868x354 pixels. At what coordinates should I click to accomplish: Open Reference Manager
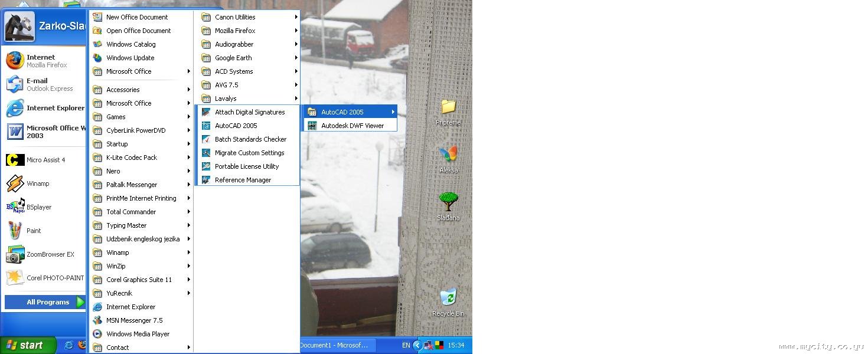point(249,180)
